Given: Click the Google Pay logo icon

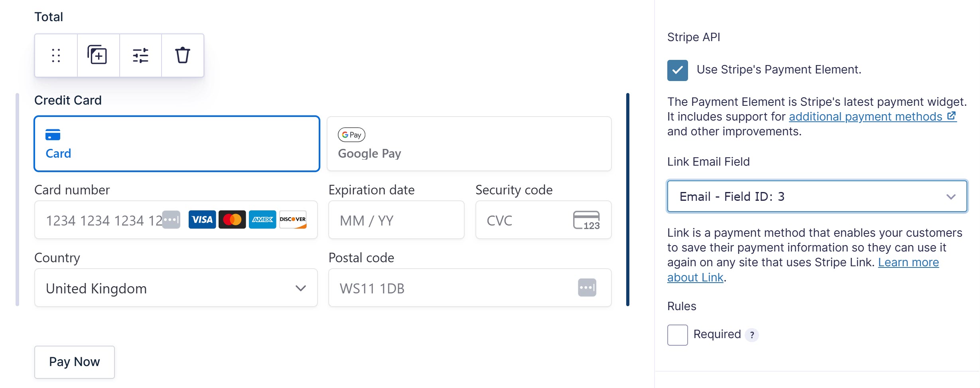Looking at the screenshot, I should 351,135.
